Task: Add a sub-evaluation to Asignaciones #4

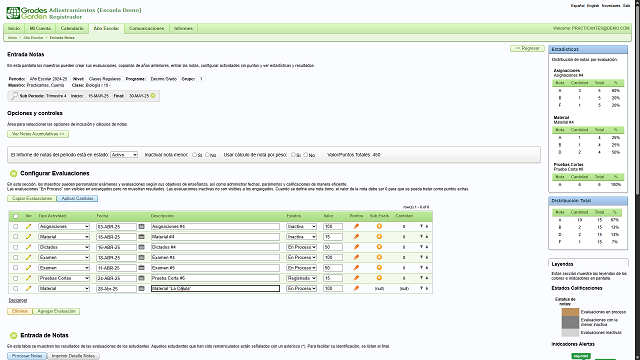Action: click(379, 226)
